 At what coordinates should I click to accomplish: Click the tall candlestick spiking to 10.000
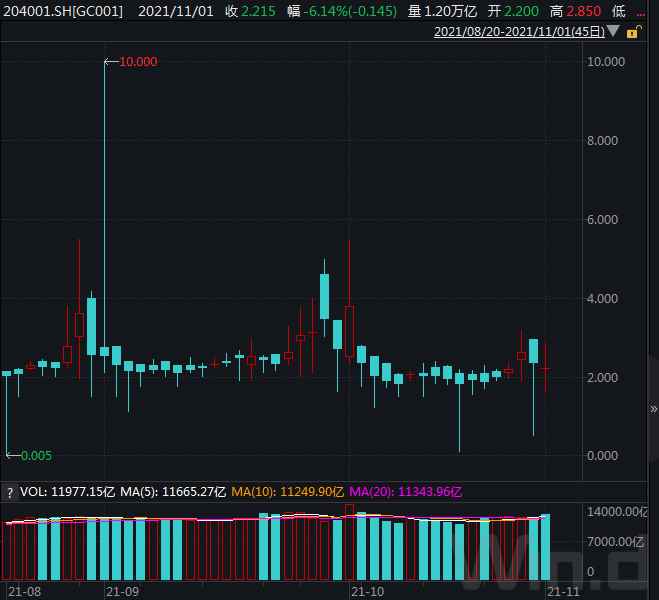(105, 200)
